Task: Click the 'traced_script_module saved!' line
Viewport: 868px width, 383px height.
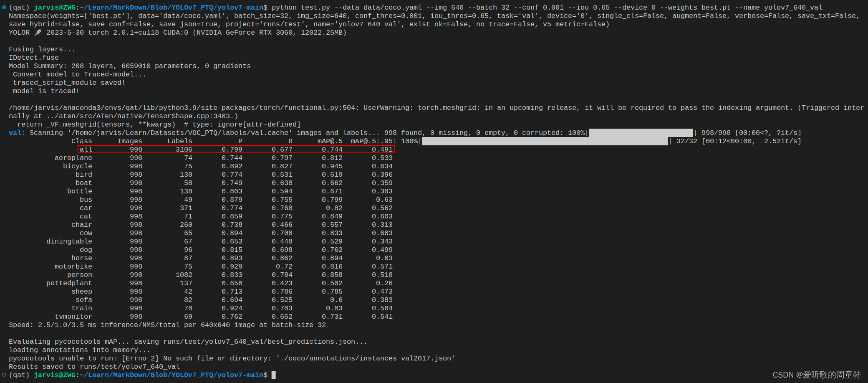Action: click(69, 83)
